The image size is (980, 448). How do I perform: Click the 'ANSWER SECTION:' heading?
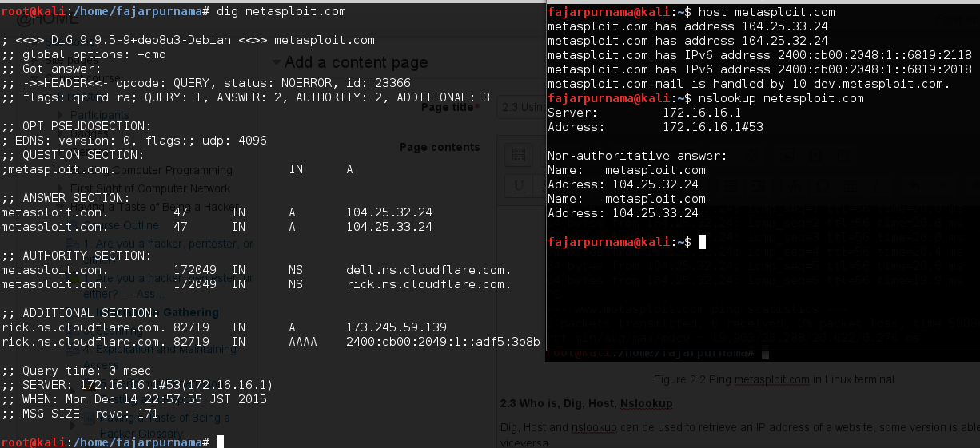(66, 198)
